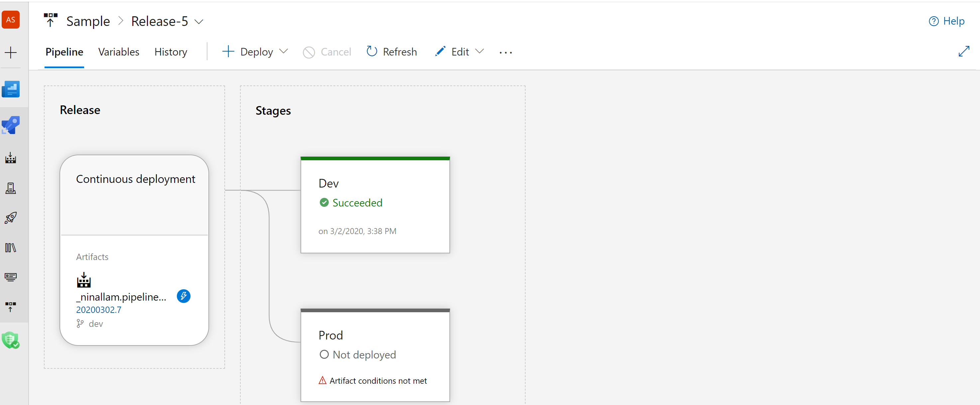Toggle the fullscreen expand icon
This screenshot has height=405, width=980.
point(964,52)
